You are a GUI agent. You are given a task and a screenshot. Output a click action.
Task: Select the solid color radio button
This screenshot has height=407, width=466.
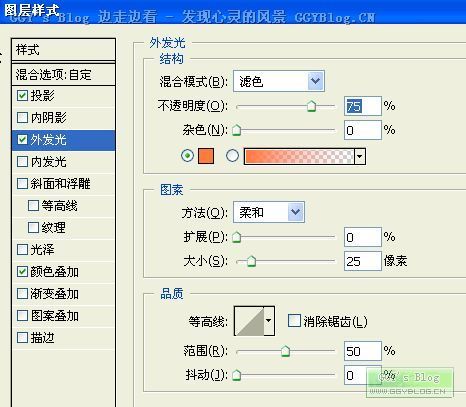[x=187, y=156]
